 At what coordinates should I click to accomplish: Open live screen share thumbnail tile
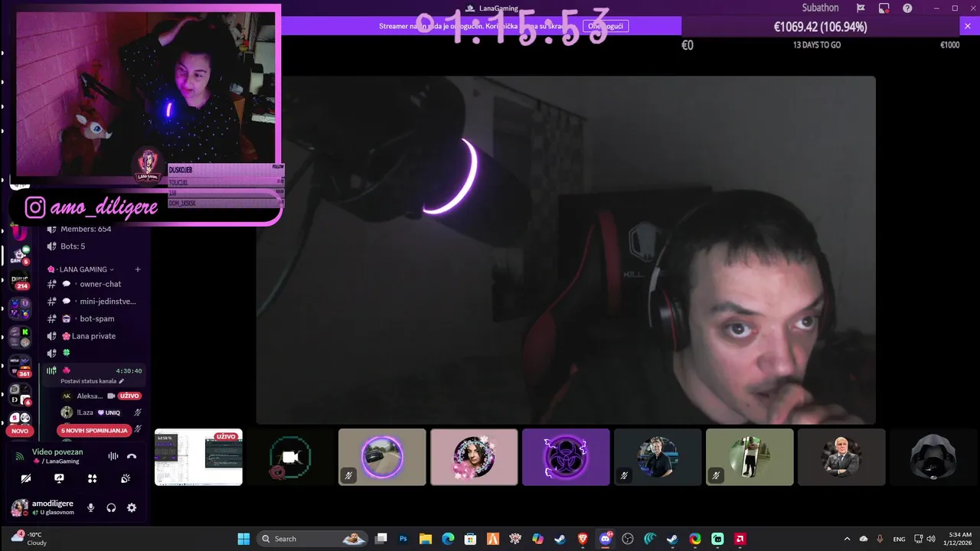tap(198, 457)
